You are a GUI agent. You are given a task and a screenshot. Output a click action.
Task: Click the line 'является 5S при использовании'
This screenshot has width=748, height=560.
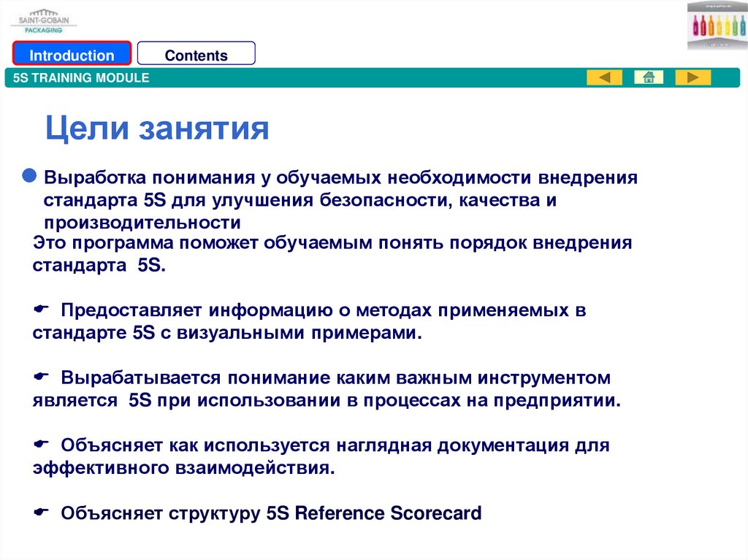(x=326, y=401)
